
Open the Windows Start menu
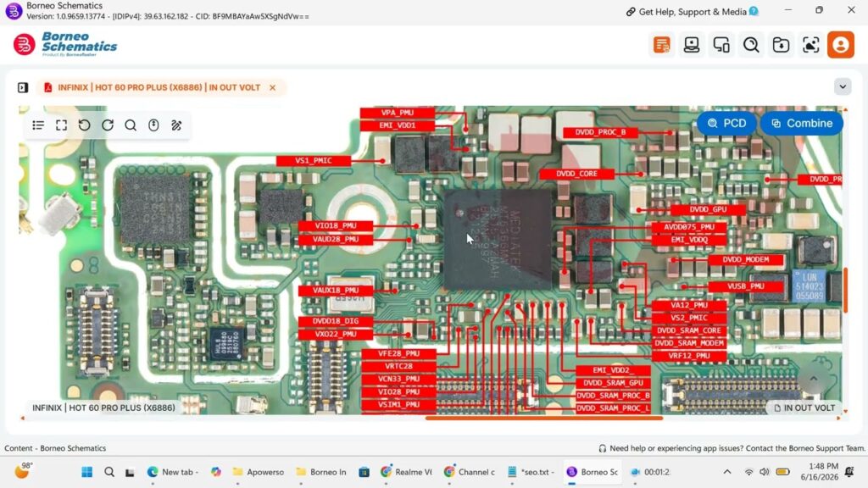[x=87, y=472]
